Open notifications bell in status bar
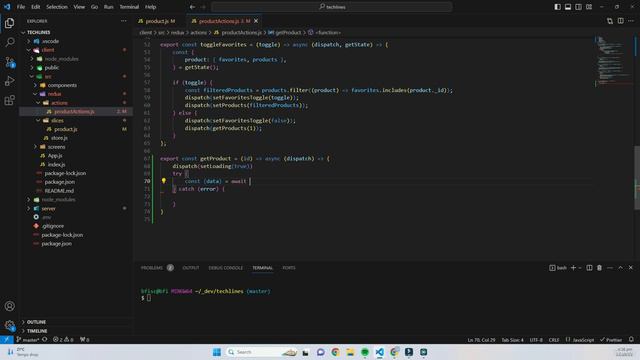Screen dimensions: 640x360 (631, 340)
